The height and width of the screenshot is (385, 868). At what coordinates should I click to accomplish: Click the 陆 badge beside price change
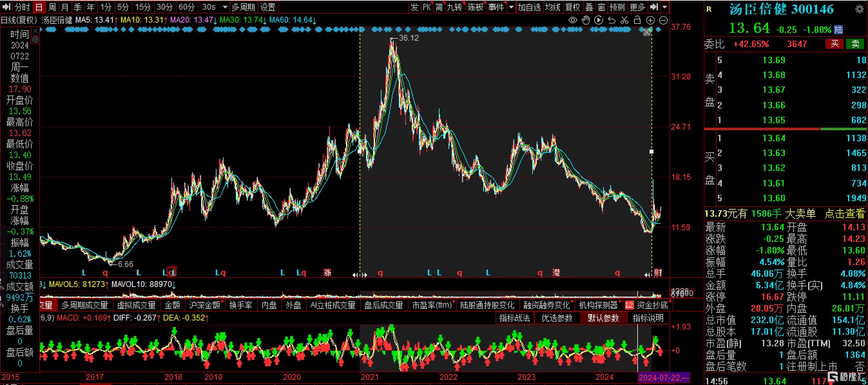[838, 30]
